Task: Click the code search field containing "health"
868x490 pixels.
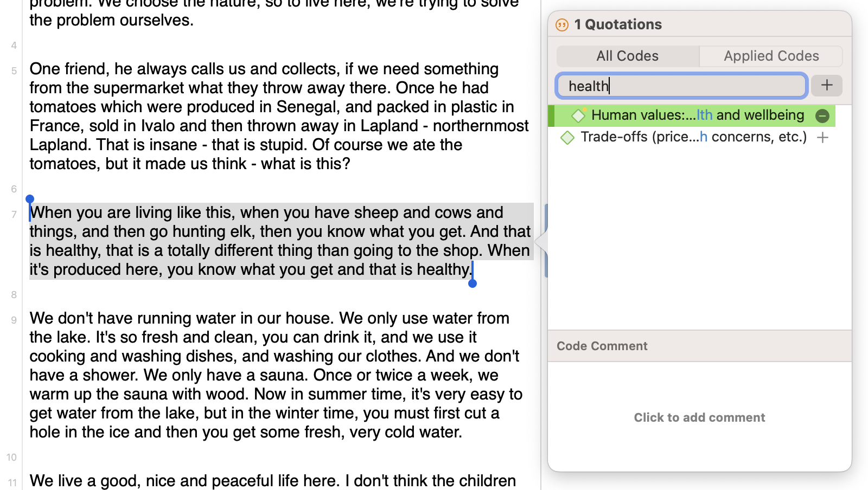Action: (x=681, y=86)
